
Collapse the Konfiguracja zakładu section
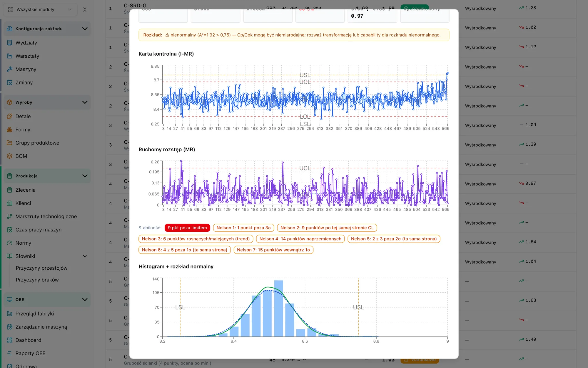(x=85, y=29)
